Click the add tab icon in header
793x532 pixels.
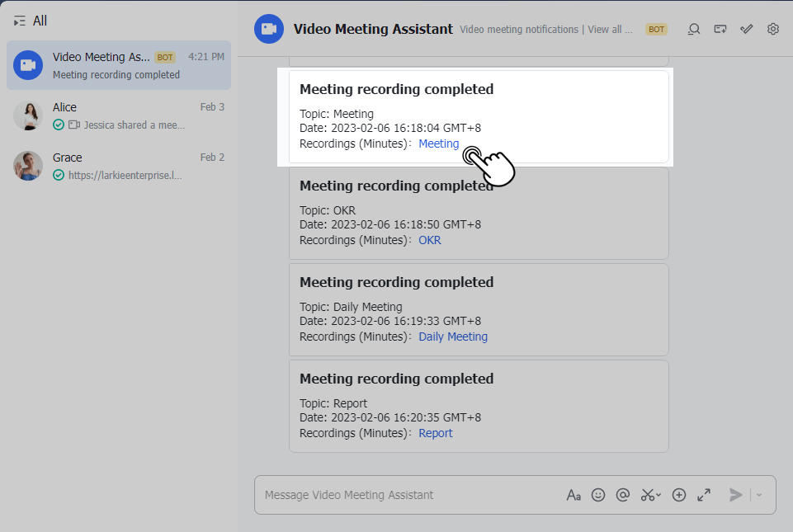coord(720,29)
